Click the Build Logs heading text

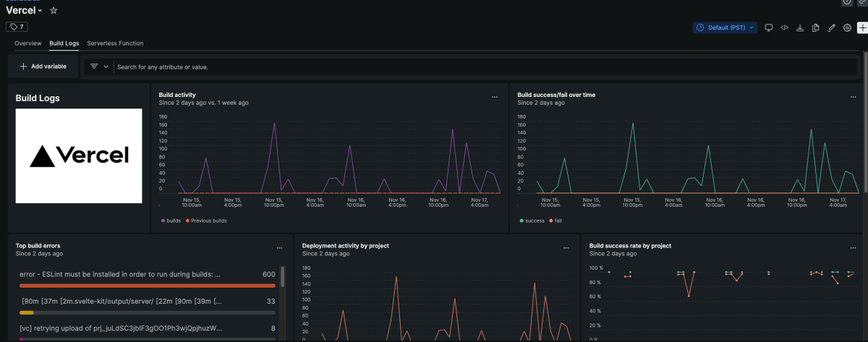(38, 98)
